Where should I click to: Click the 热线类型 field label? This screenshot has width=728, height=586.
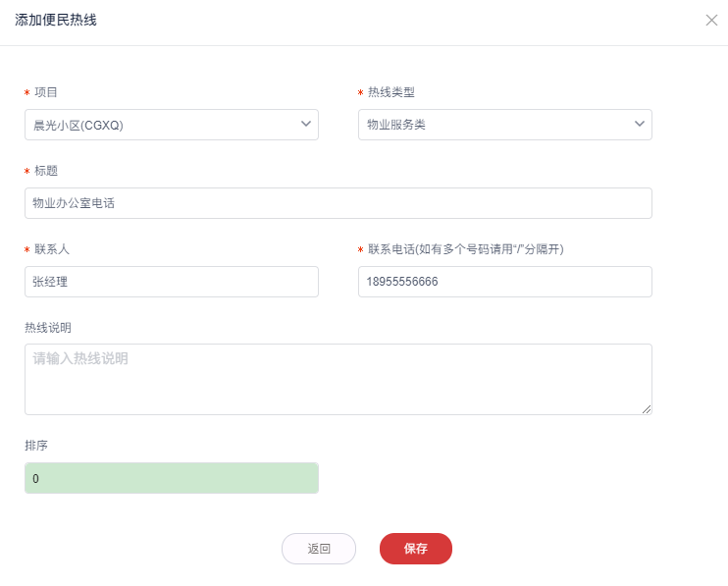(390, 92)
